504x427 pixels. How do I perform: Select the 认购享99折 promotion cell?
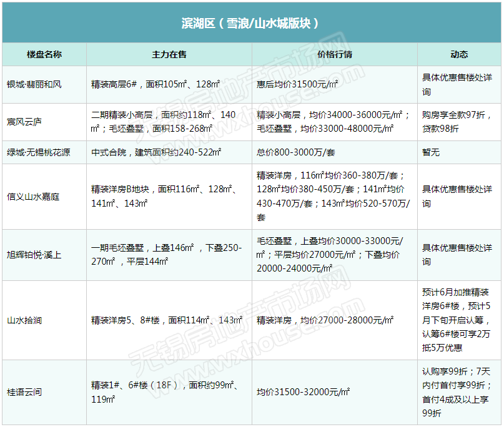[458, 392]
